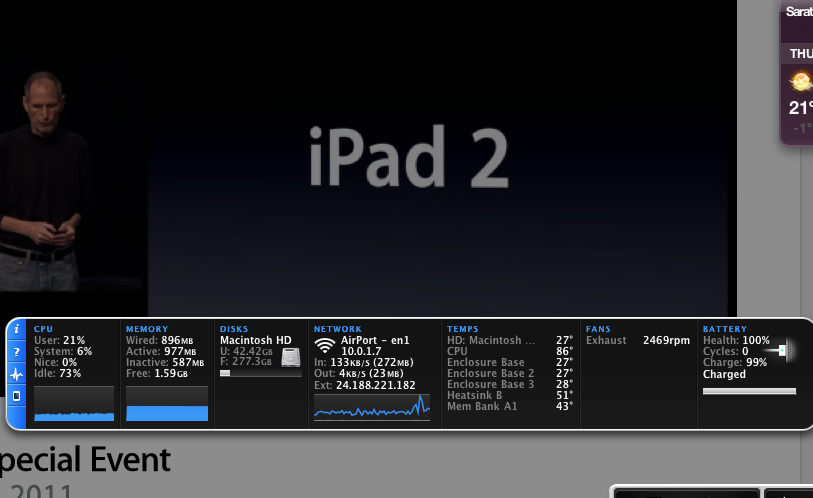Click the "Mem Bank A1" temperature row
This screenshot has width=813, height=498.
tap(510, 406)
